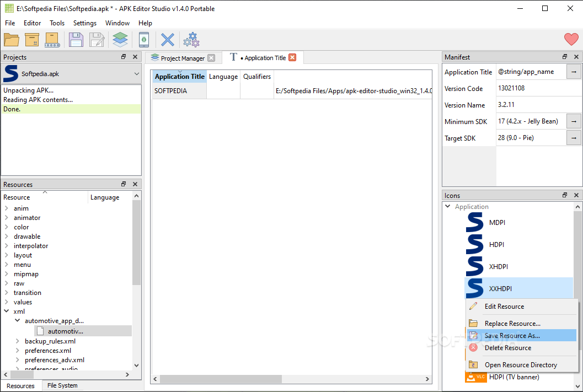The image size is (583, 392).
Task: Close the Manifest panel
Action: click(576, 57)
